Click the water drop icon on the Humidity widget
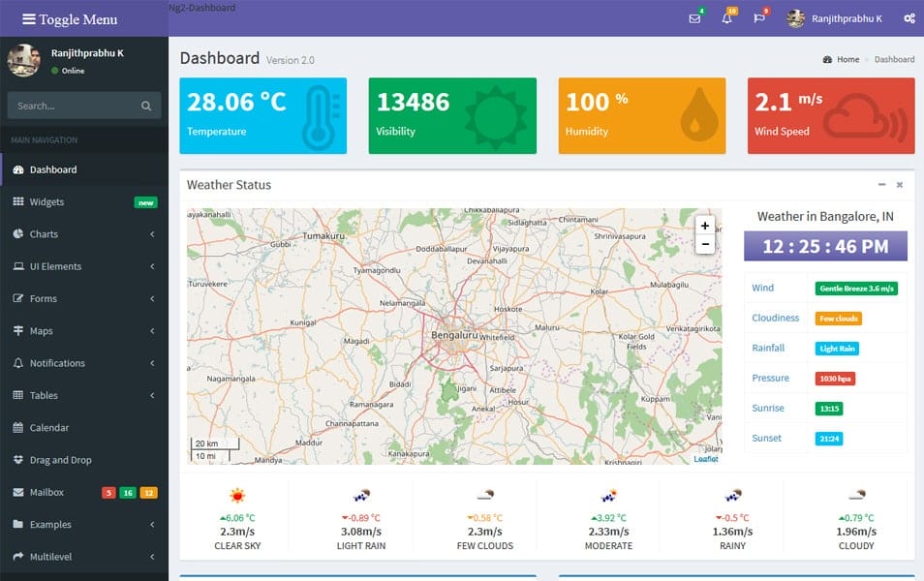This screenshot has height=581, width=924. [700, 113]
